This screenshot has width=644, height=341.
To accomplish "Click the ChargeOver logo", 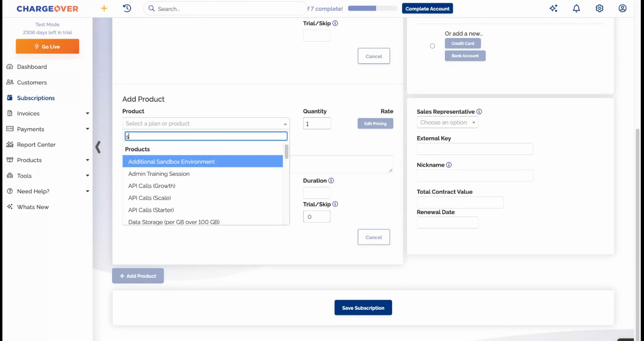I will (47, 9).
